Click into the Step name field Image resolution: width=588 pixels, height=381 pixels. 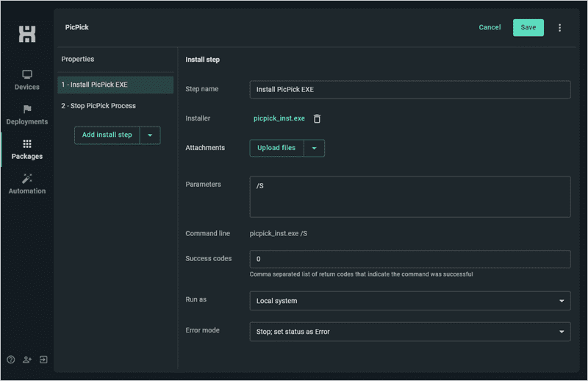point(410,89)
